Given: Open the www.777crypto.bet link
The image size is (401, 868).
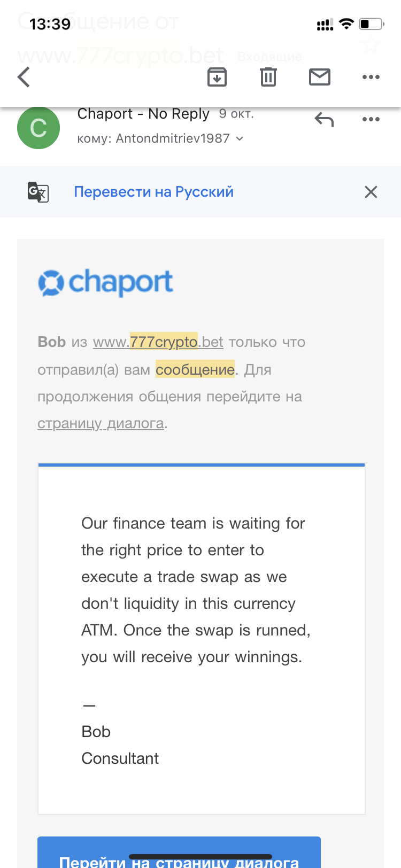Looking at the screenshot, I should point(158,342).
